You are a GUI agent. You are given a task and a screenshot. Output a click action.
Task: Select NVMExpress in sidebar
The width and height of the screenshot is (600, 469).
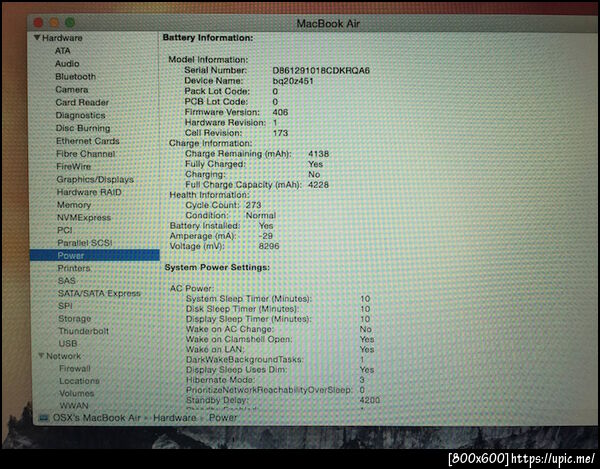click(84, 217)
